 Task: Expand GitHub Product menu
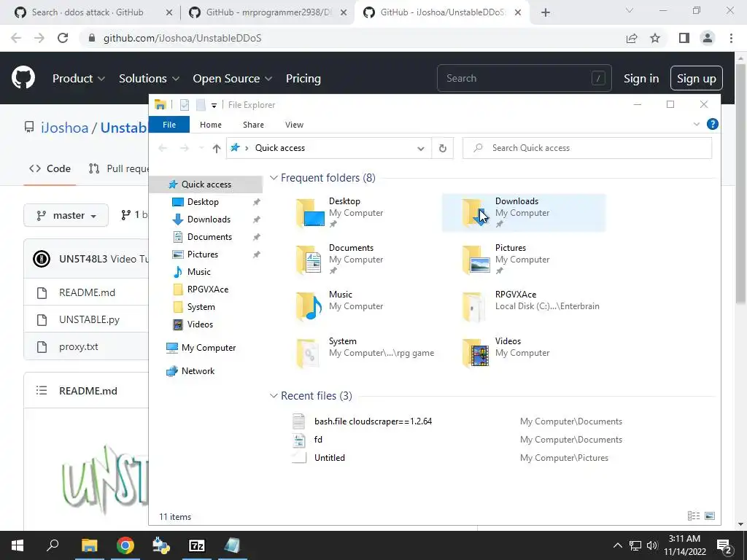pyautogui.click(x=79, y=78)
